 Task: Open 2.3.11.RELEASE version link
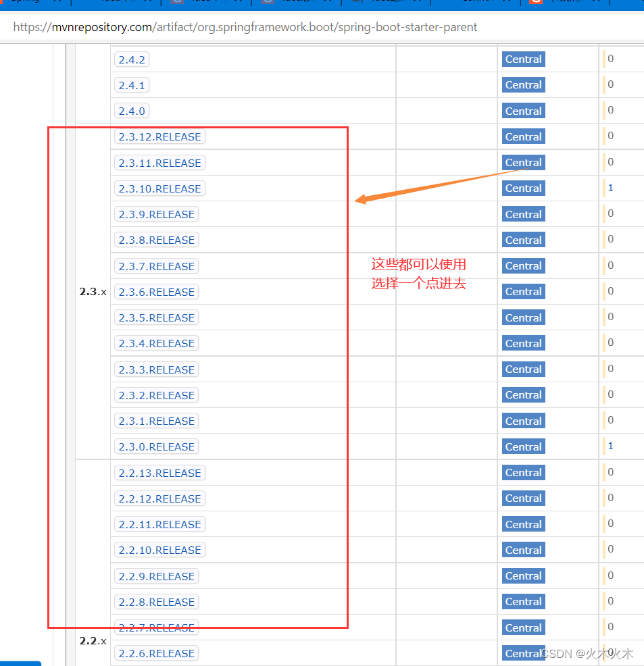pos(159,163)
